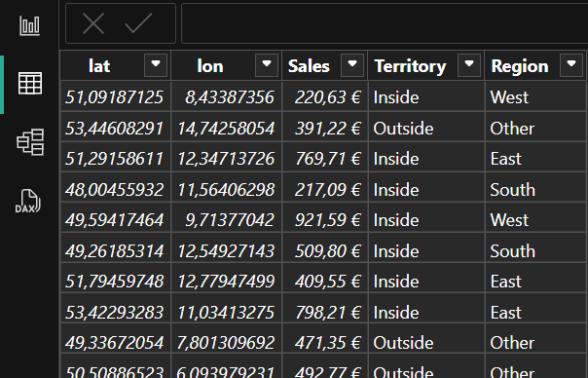Open lon column filter dropdown
Image resolution: width=588 pixels, height=378 pixels.
pyautogui.click(x=267, y=65)
